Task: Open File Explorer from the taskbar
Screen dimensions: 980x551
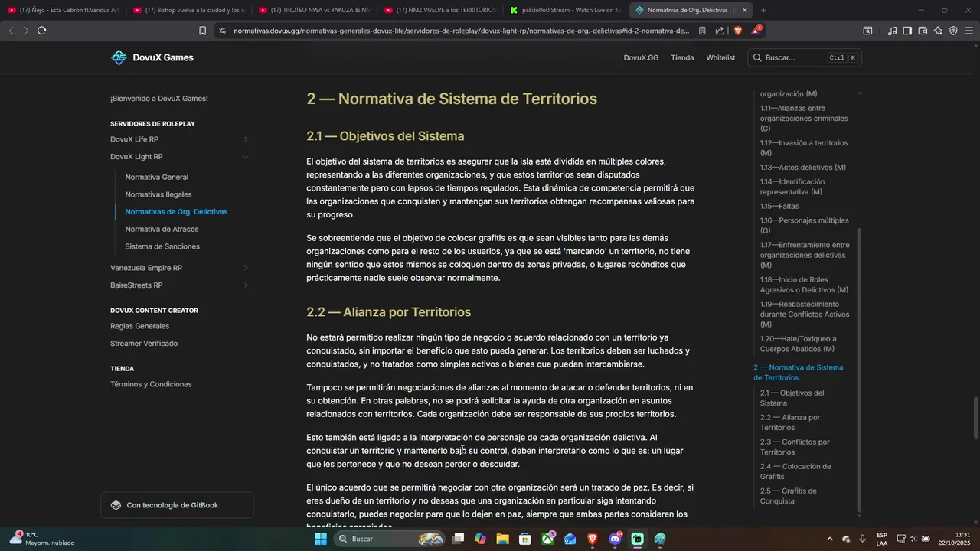Action: point(502,539)
